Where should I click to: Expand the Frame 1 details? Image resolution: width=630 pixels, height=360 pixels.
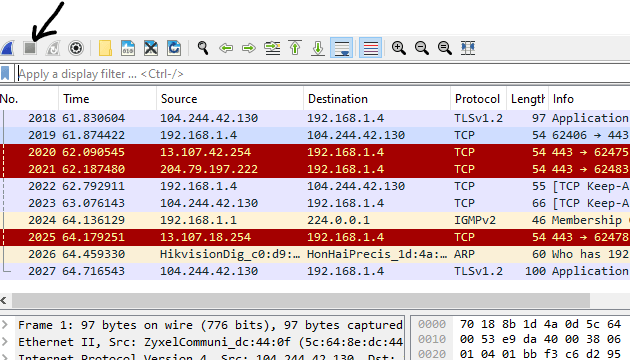point(5,325)
